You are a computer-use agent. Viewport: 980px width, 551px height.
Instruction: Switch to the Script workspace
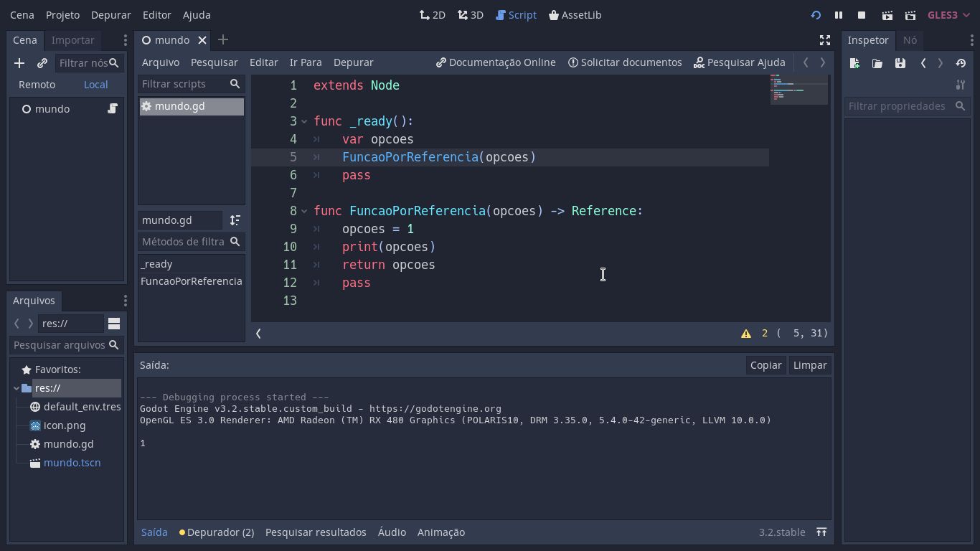[516, 15]
